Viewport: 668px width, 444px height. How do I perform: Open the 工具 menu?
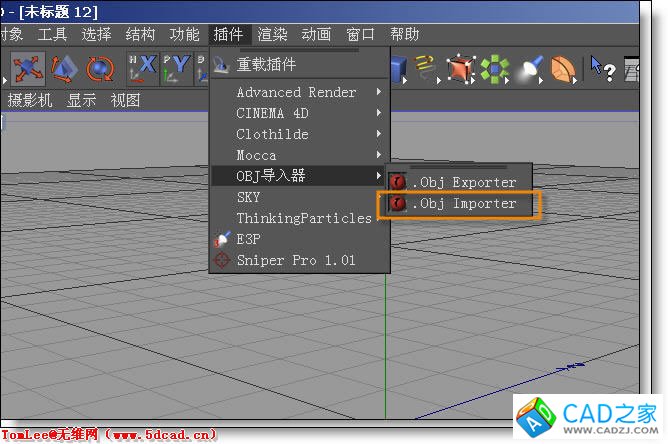point(52,34)
